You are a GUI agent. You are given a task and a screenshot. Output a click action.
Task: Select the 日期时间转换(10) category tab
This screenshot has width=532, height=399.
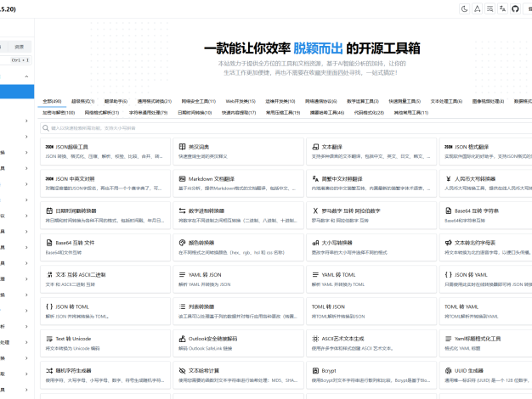point(195,113)
